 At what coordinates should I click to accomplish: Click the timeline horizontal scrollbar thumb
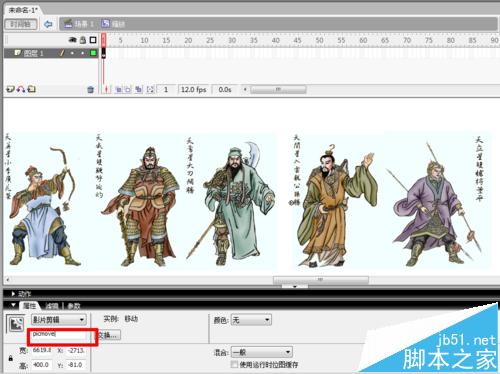278,89
